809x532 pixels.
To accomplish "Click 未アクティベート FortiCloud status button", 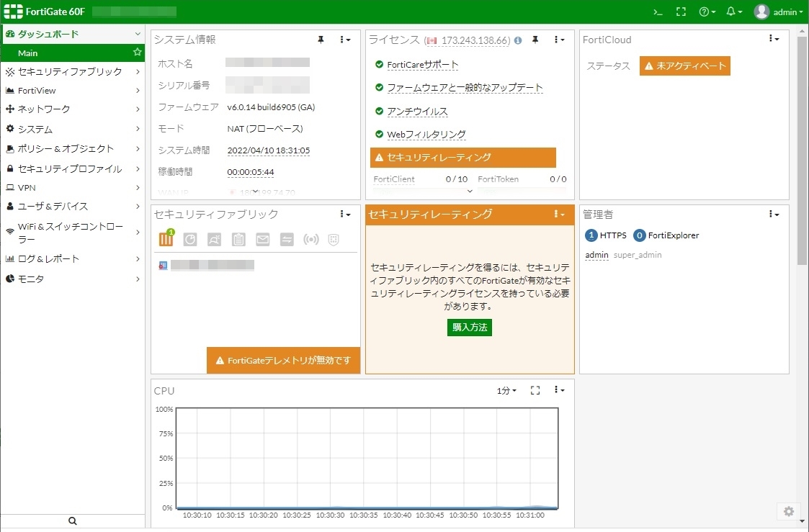I will pyautogui.click(x=684, y=66).
